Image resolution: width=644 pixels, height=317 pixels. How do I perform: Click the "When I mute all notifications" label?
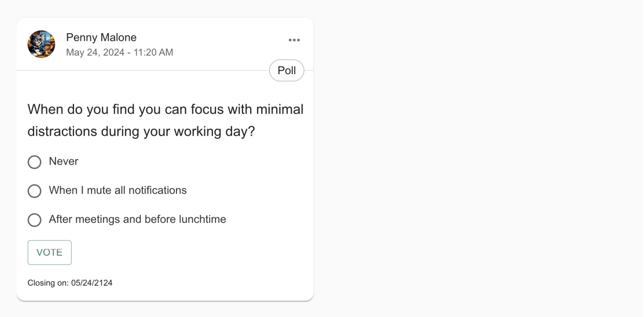click(117, 190)
